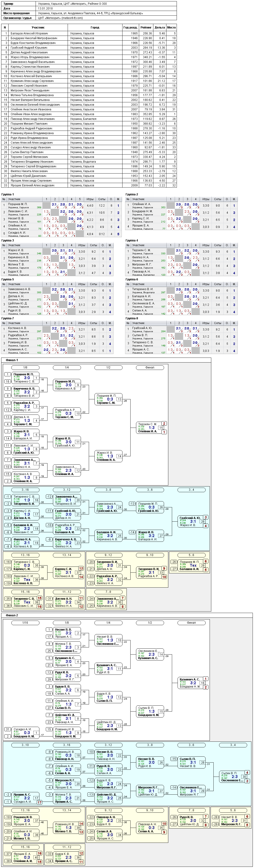The height and width of the screenshot is (868, 254).
Task: Select the Группа-8 heading
Action: point(132,318)
